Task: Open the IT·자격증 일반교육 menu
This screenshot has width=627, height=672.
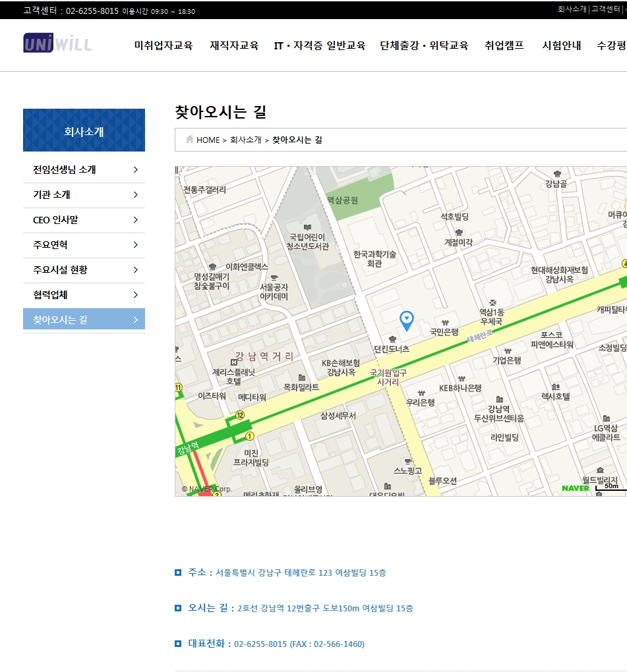Action: pyautogui.click(x=320, y=45)
